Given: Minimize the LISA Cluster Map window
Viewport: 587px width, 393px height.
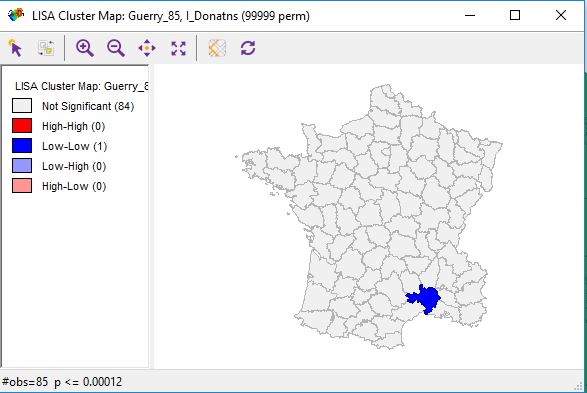Looking at the screenshot, I should click(x=470, y=15).
